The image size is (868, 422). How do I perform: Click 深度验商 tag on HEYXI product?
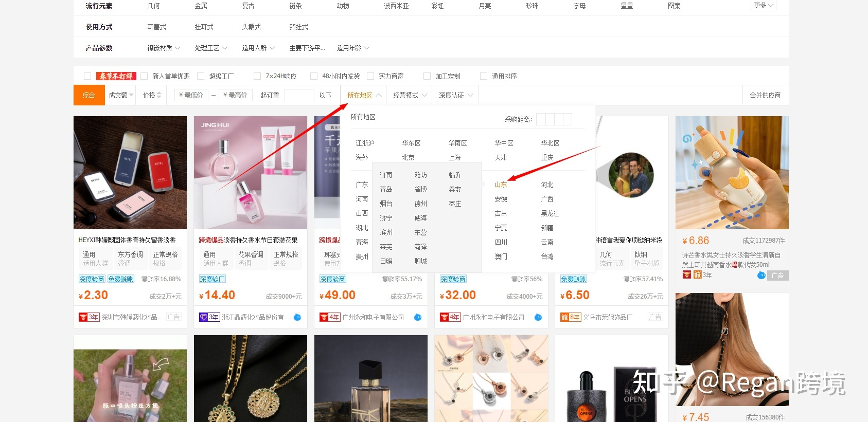pyautogui.click(x=92, y=279)
